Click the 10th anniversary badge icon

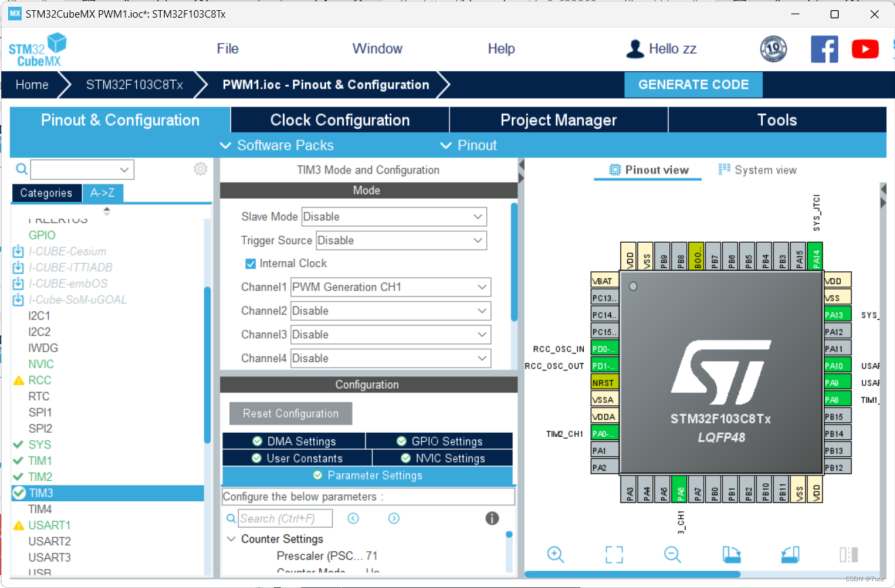(774, 49)
